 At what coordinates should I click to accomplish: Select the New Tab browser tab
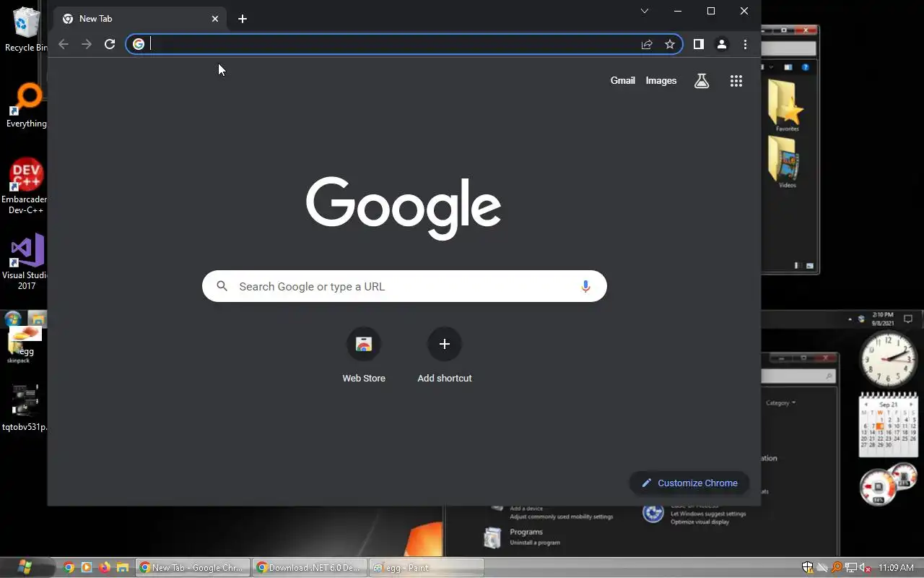click(x=141, y=19)
